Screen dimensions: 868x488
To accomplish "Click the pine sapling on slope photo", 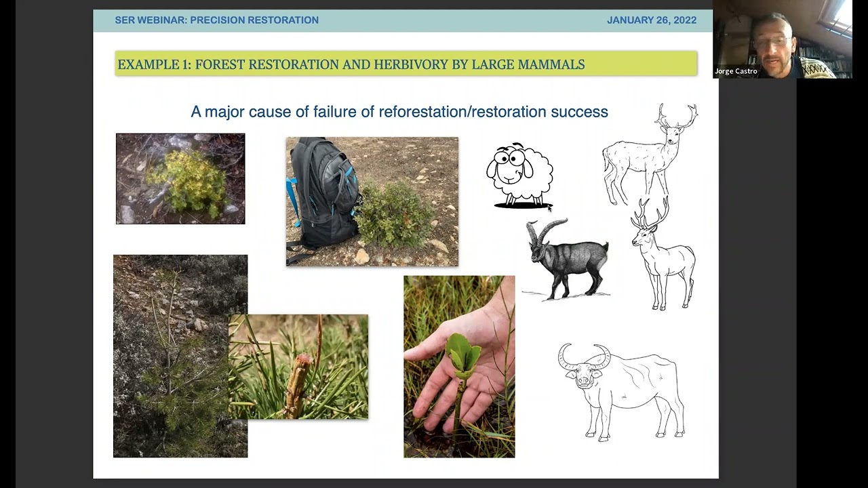I will (172, 356).
